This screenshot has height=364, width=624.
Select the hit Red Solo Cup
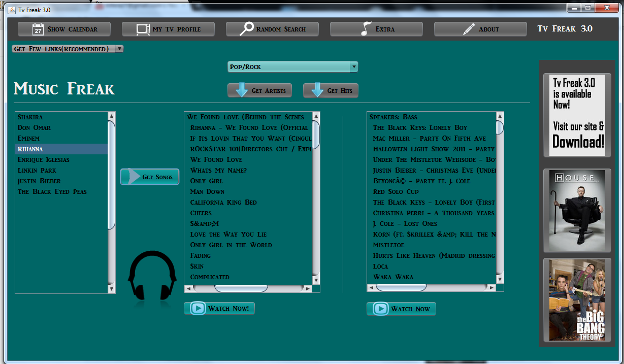pyautogui.click(x=432, y=191)
